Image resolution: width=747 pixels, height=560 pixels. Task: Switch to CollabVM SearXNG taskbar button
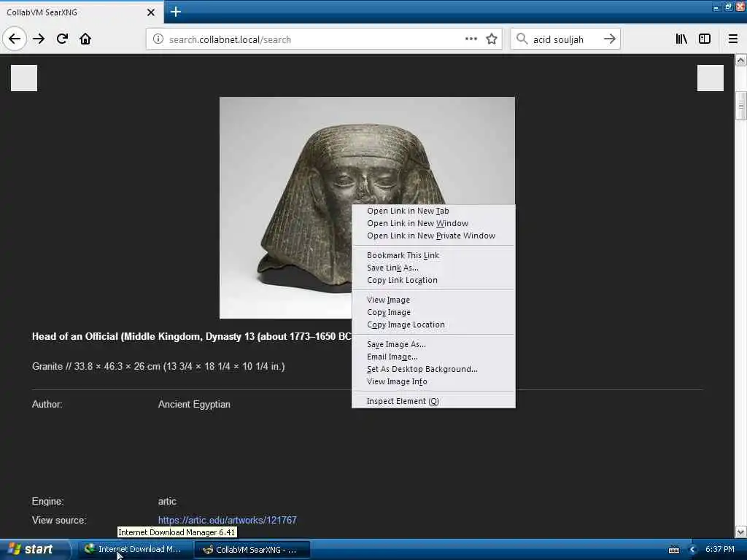point(252,550)
